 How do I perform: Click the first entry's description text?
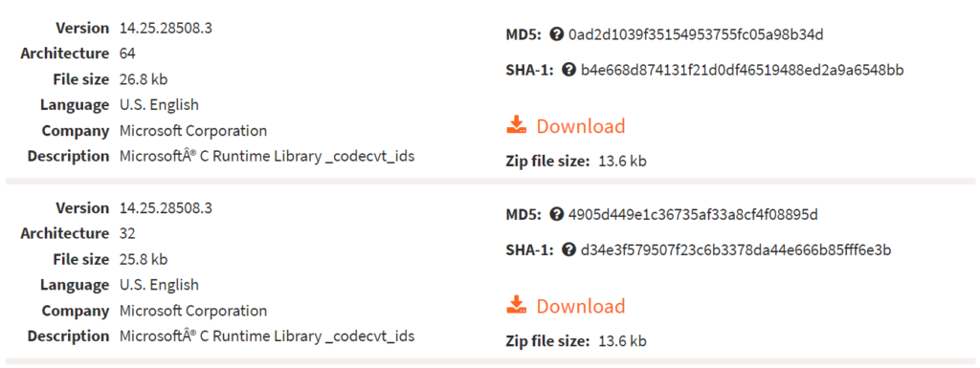pyautogui.click(x=267, y=157)
